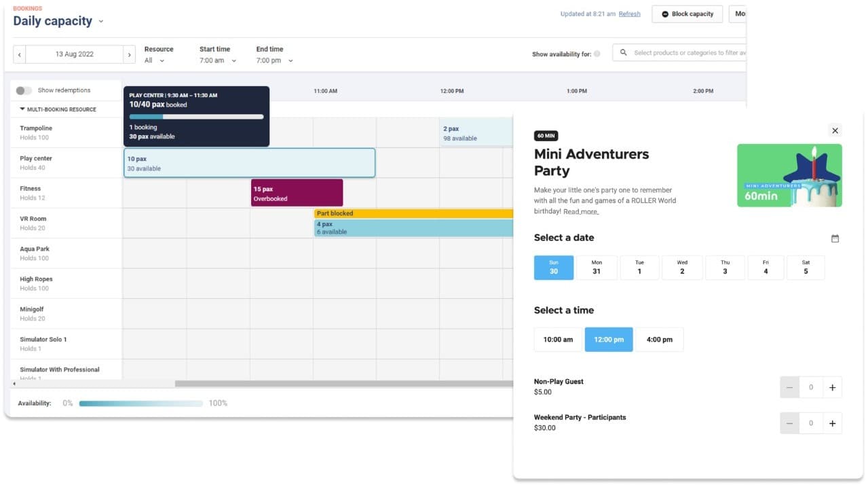The image size is (868, 485).
Task: Select the Simulator With Professional row
Action: tap(66, 370)
